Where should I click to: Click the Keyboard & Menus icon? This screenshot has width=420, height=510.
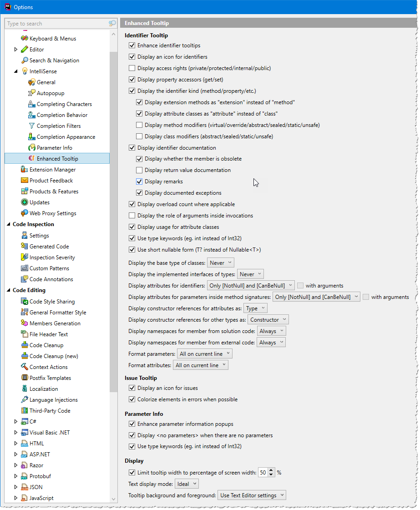click(x=25, y=38)
